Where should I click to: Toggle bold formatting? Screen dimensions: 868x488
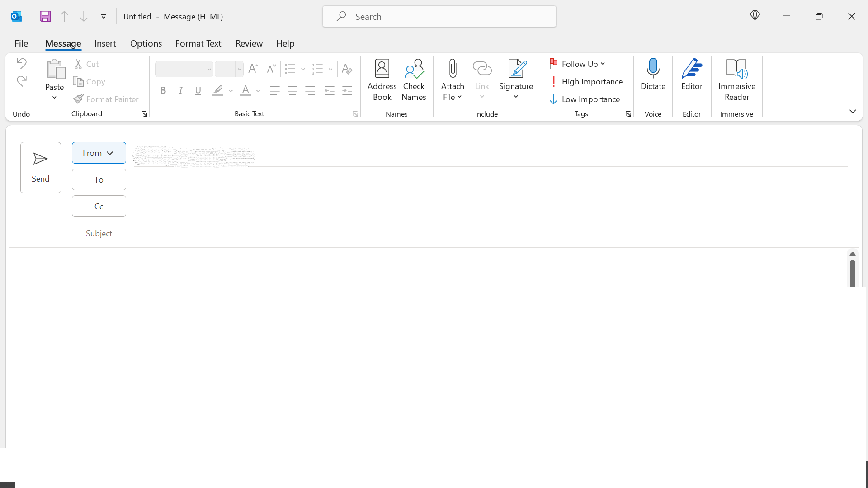pyautogui.click(x=163, y=90)
